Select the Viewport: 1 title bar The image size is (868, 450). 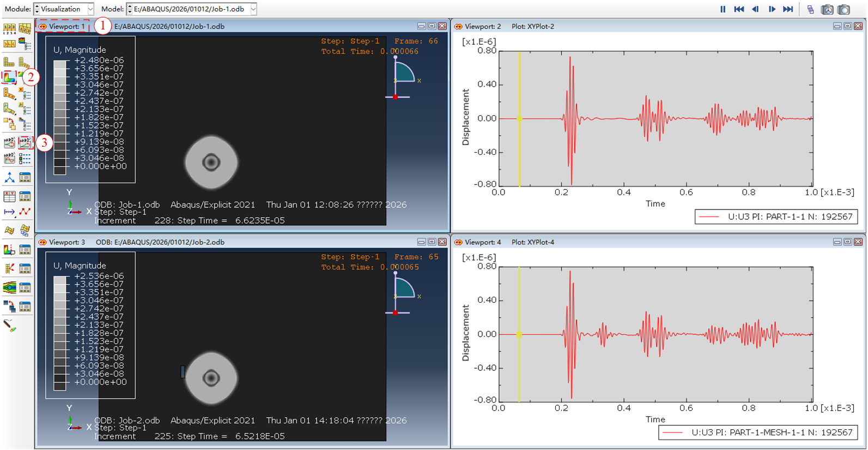click(x=242, y=26)
